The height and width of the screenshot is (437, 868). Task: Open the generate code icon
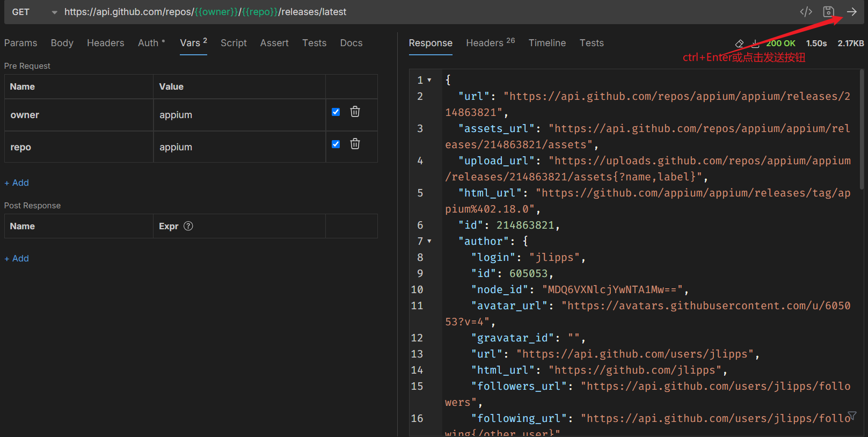tap(806, 12)
